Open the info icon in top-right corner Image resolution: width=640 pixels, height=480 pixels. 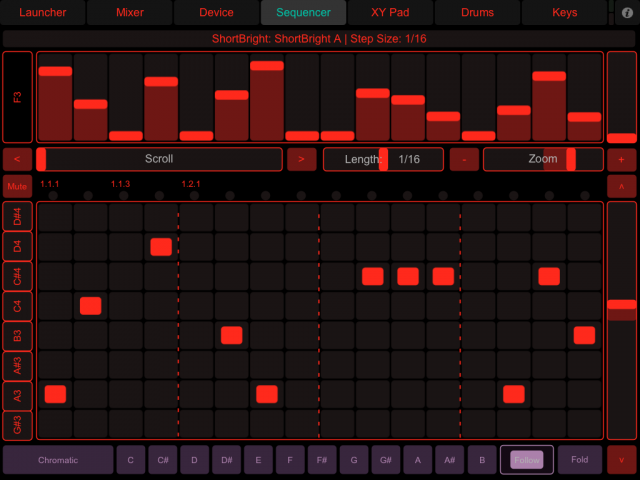(626, 13)
